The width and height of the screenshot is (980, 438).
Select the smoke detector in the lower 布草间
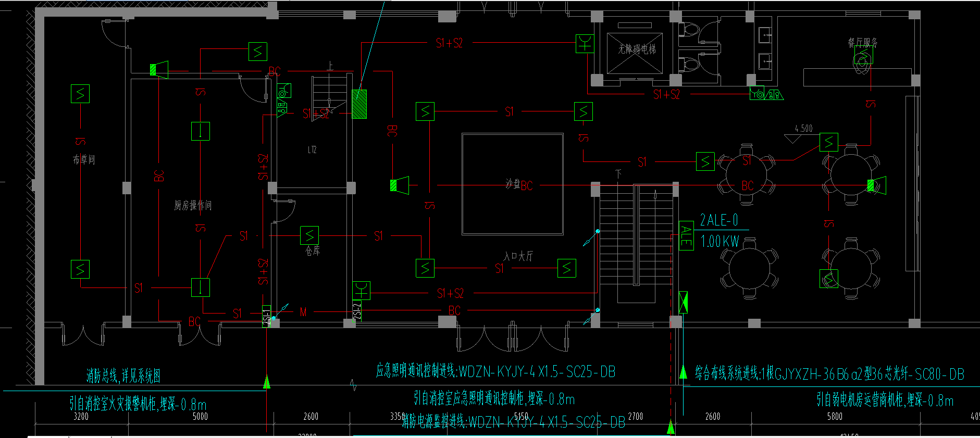[80, 269]
